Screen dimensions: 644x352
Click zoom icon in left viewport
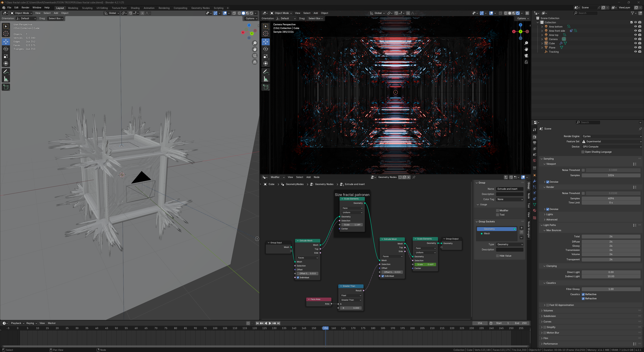(x=255, y=43)
